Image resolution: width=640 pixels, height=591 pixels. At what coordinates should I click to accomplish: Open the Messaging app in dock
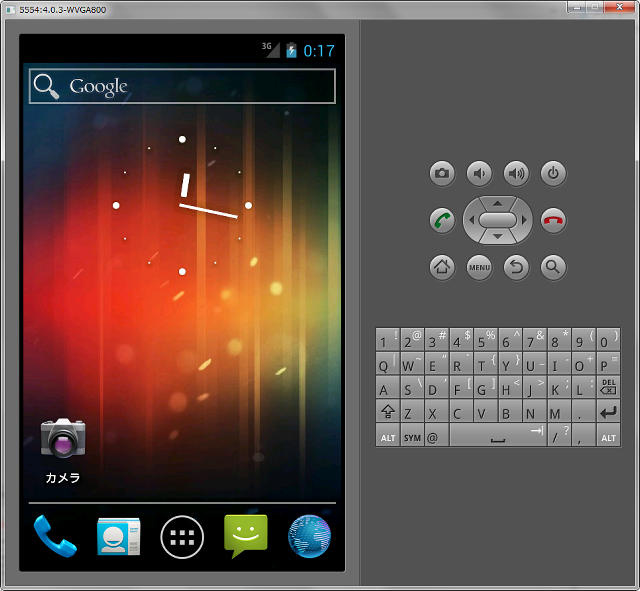pos(245,536)
